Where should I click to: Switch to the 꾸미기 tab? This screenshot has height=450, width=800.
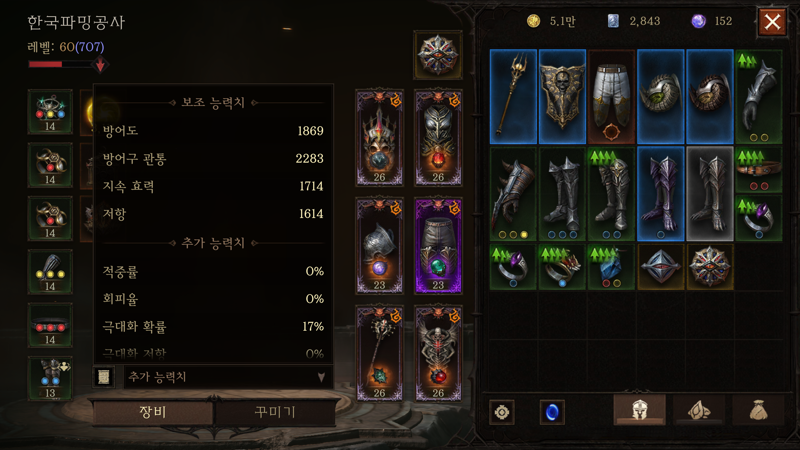(275, 412)
